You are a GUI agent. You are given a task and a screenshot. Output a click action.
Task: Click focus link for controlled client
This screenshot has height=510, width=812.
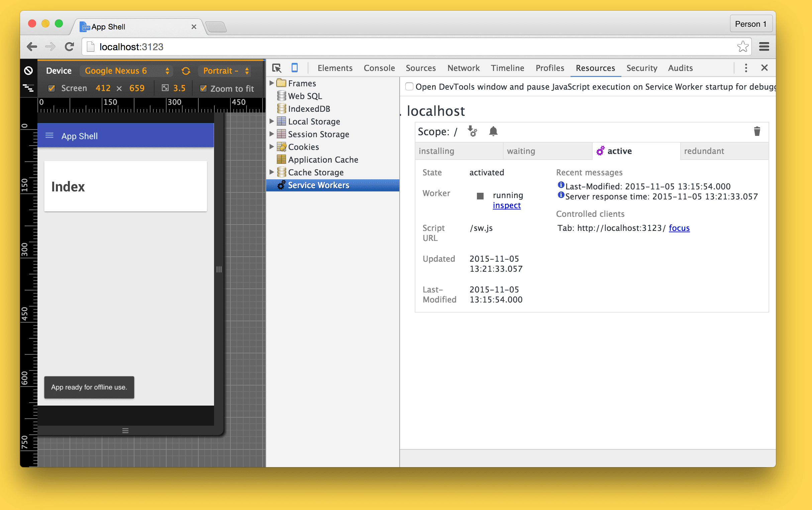[x=679, y=228]
